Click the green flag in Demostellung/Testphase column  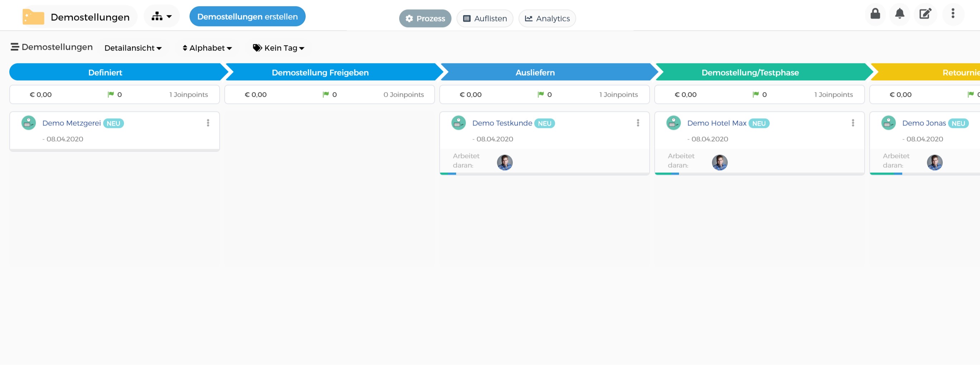[x=756, y=94]
